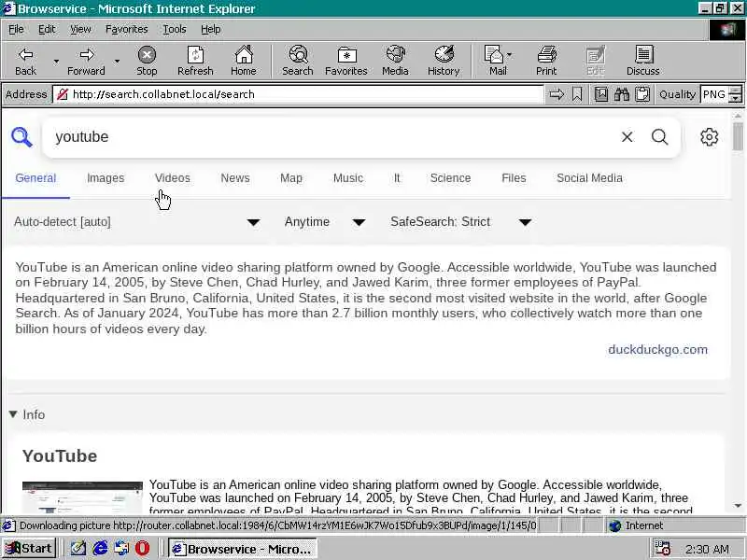Open the Auto-detect language dropdown
The image size is (747, 560).
tap(137, 222)
